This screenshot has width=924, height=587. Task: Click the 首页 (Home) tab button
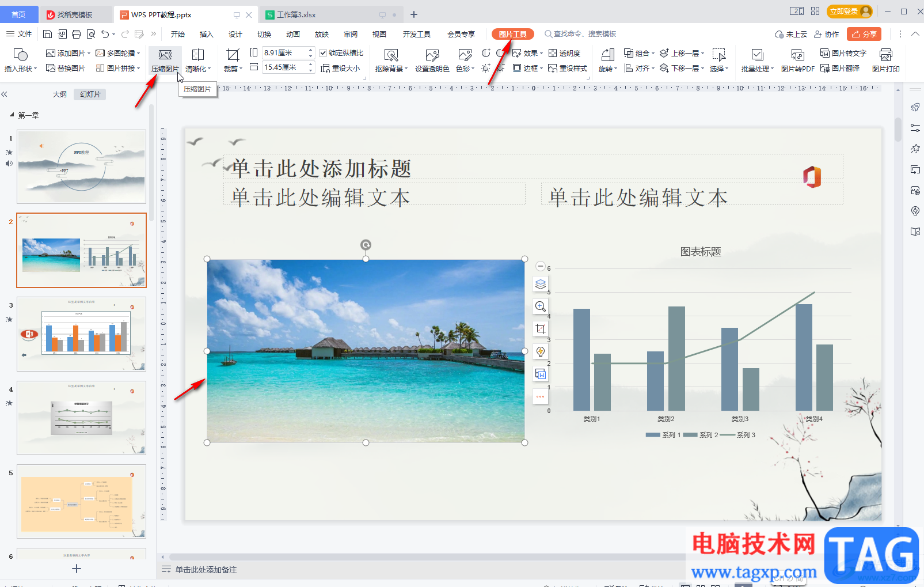[x=18, y=14]
